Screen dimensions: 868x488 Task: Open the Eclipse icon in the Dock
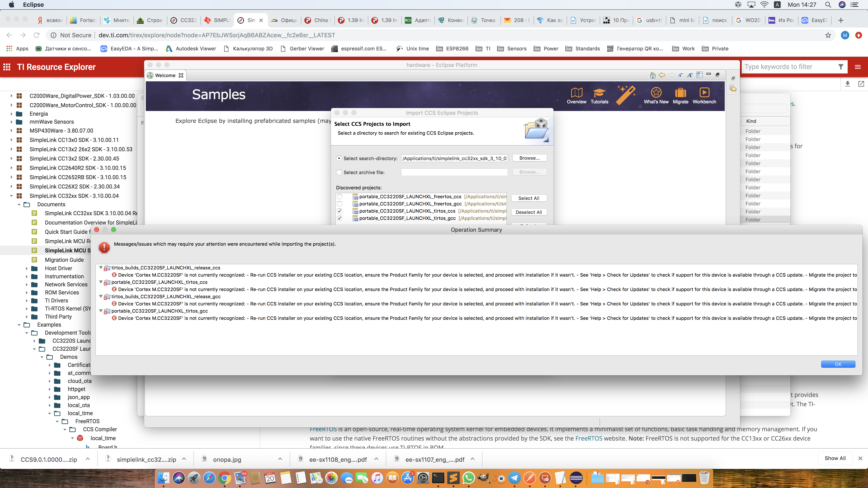tap(576, 478)
